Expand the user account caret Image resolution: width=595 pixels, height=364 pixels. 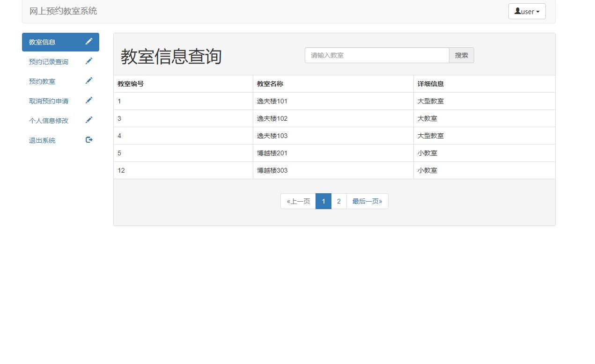tap(538, 11)
